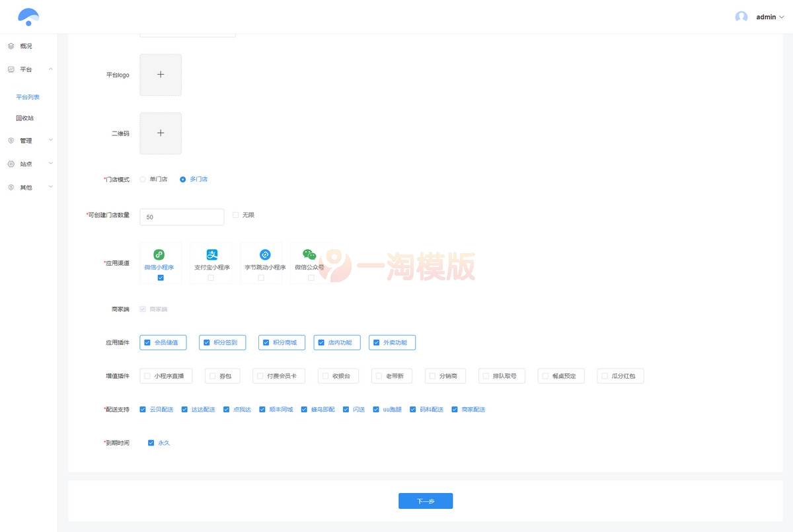Click the 平台 platform icon in sidebar
The width and height of the screenshot is (793, 532).
click(x=10, y=69)
